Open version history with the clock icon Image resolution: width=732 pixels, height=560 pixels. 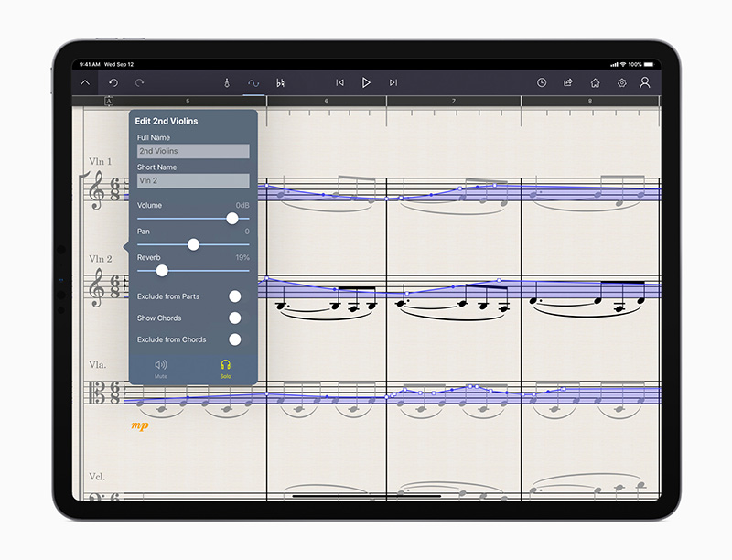543,81
